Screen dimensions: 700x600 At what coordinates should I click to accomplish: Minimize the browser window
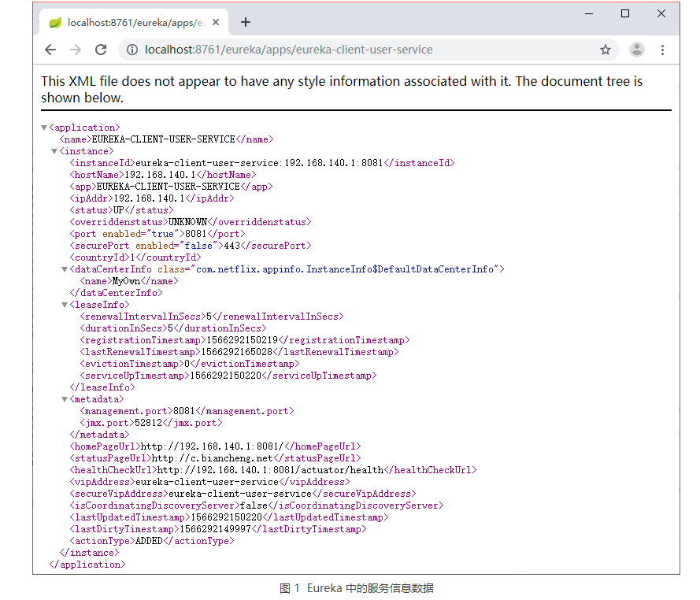point(589,14)
